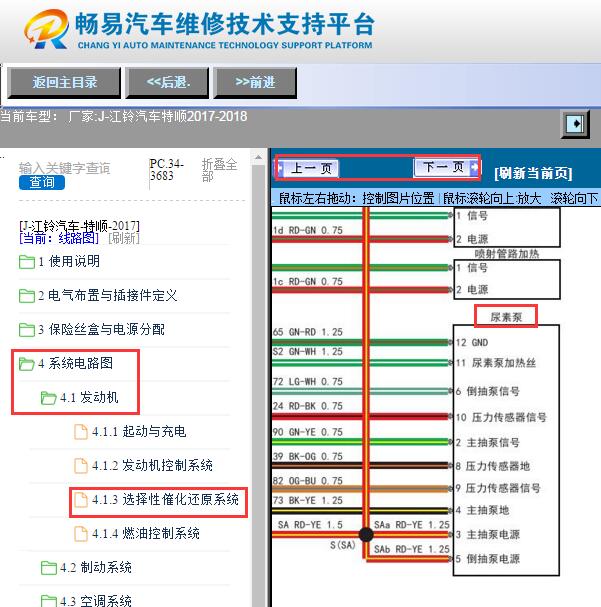The height and width of the screenshot is (607, 601).
Task: Click wire label 39 BK-OG 0.75
Action: (x=308, y=456)
